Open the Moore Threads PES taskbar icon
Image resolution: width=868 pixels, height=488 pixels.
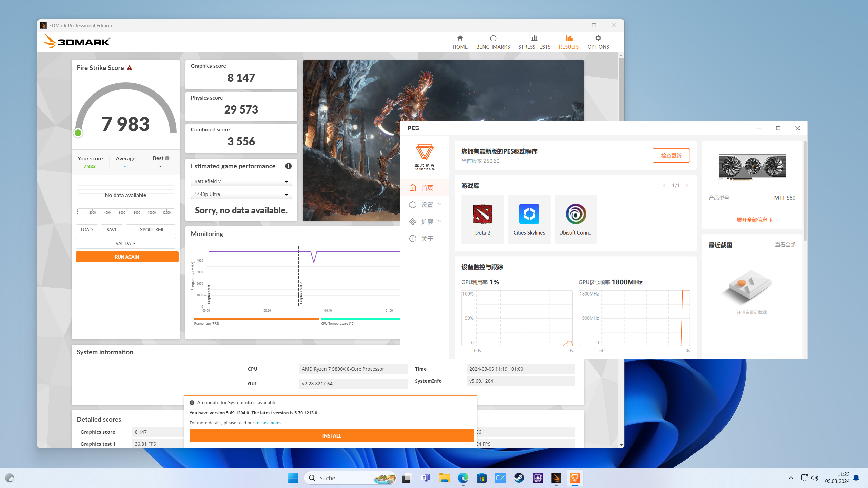point(575,478)
